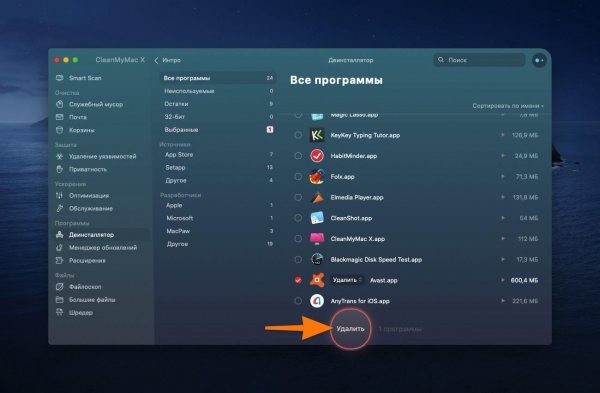The height and width of the screenshot is (393, 600).
Task: Select the 32-бит filter
Action: (218, 117)
